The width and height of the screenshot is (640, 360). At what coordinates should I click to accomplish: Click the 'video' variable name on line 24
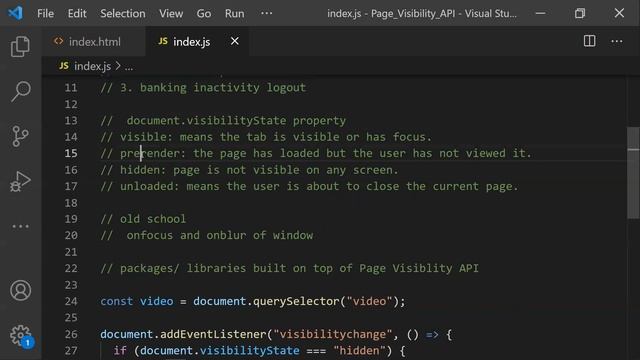(x=156, y=302)
